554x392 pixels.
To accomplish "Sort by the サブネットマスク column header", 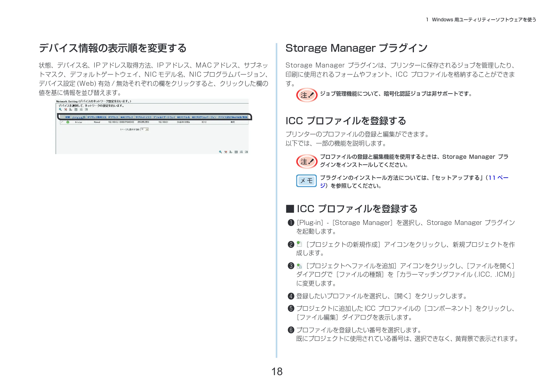I will point(143,117).
